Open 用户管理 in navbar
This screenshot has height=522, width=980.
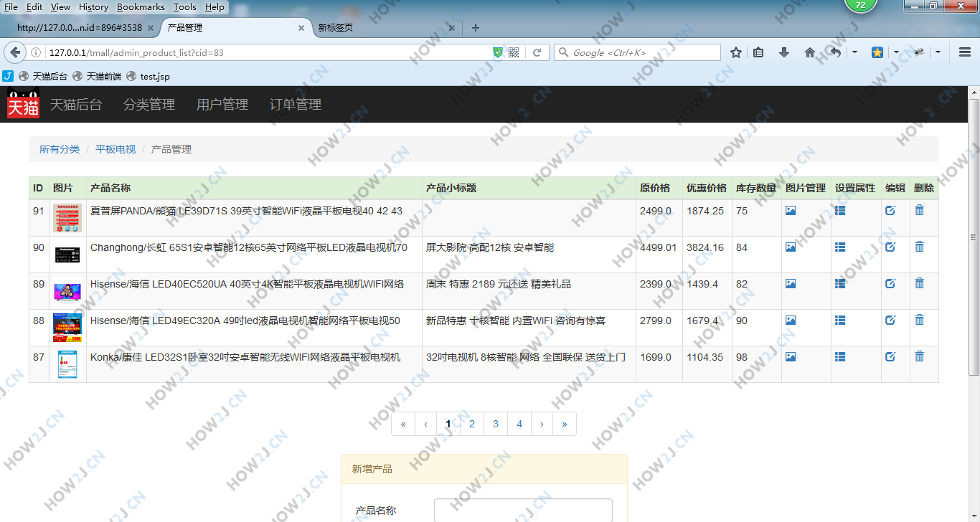[x=222, y=104]
